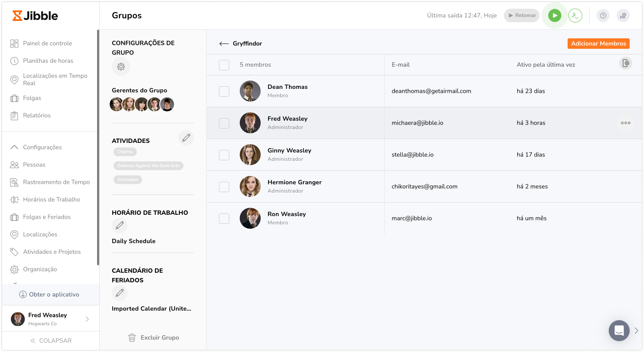Check the box for Hermione Granger
The height and width of the screenshot is (352, 644).
(x=224, y=186)
